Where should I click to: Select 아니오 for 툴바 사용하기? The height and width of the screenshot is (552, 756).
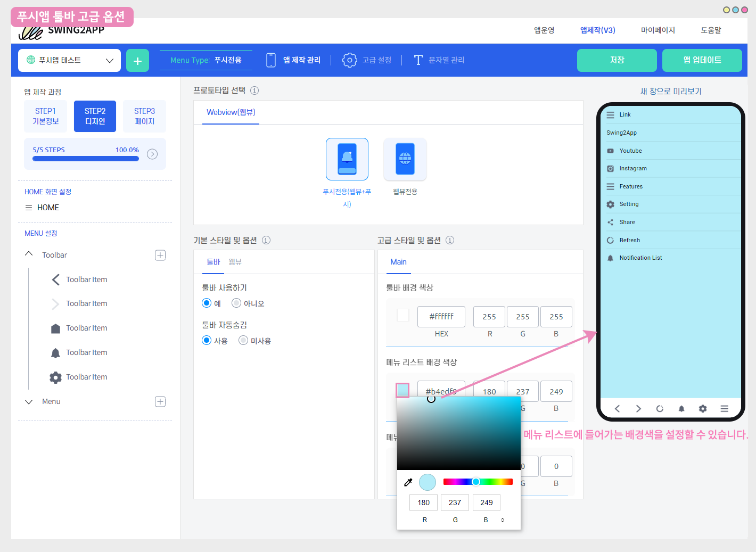[x=236, y=303]
